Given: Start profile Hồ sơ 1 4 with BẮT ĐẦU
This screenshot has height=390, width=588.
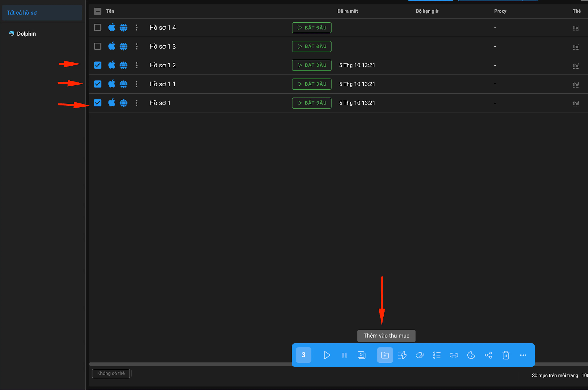Looking at the screenshot, I should pyautogui.click(x=312, y=28).
